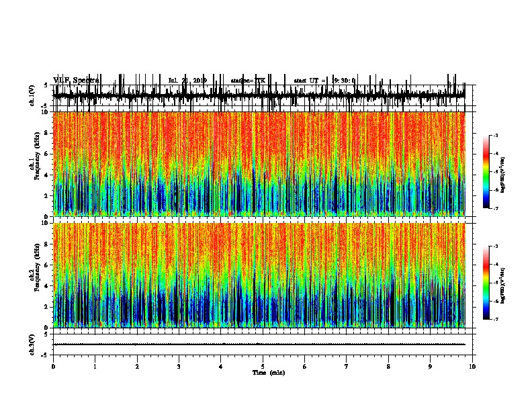Click the '6' kHz tick on ch.2 spectrogram
The height and width of the screenshot is (411, 532).
[46, 265]
